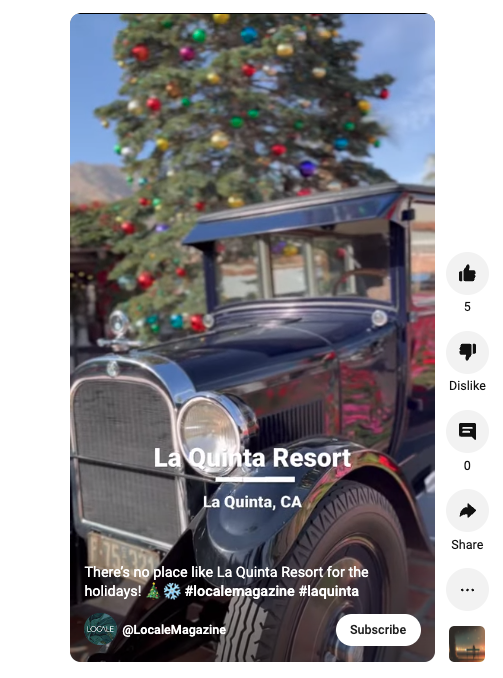Screen dimensions: 503x678
Task: Click the share arrow icon
Action: pos(467,511)
